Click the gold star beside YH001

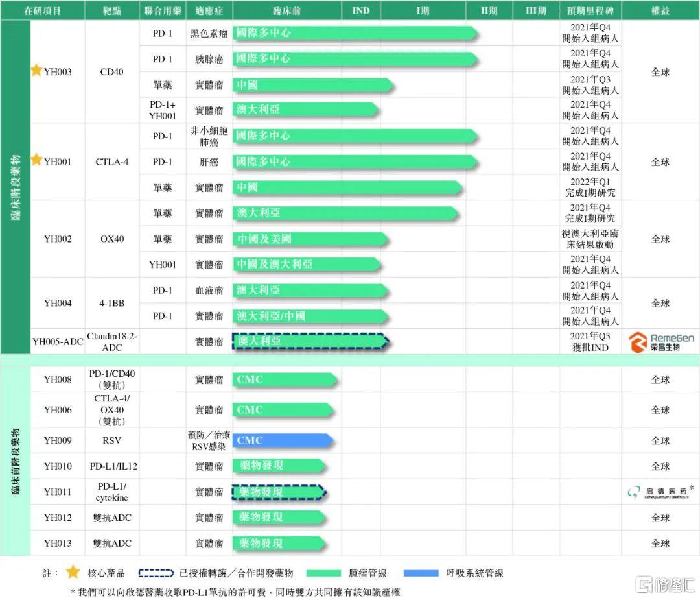[x=36, y=160]
